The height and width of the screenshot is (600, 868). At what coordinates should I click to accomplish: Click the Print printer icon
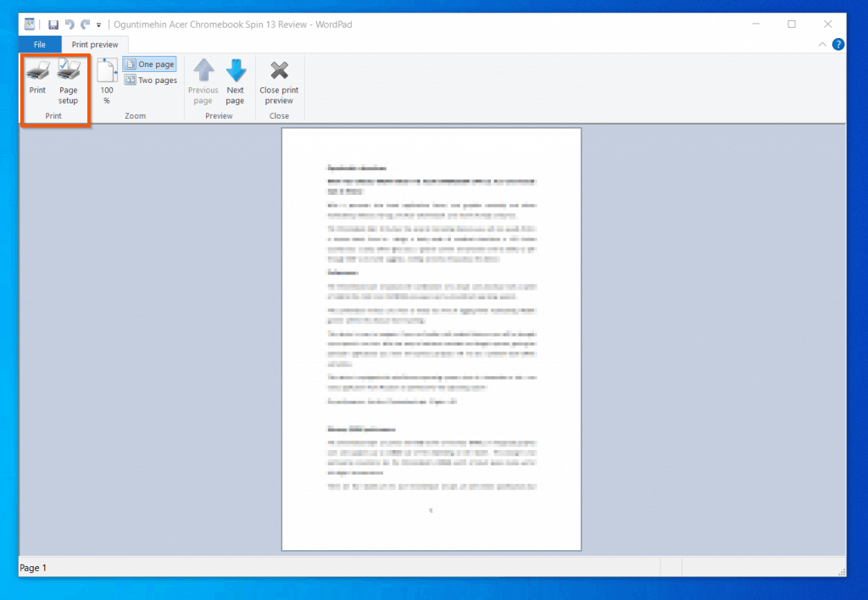37,76
